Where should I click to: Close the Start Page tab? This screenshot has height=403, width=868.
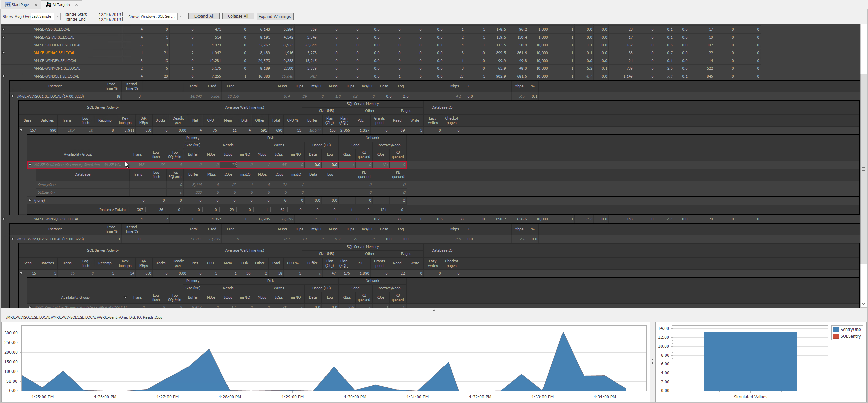coord(36,4)
